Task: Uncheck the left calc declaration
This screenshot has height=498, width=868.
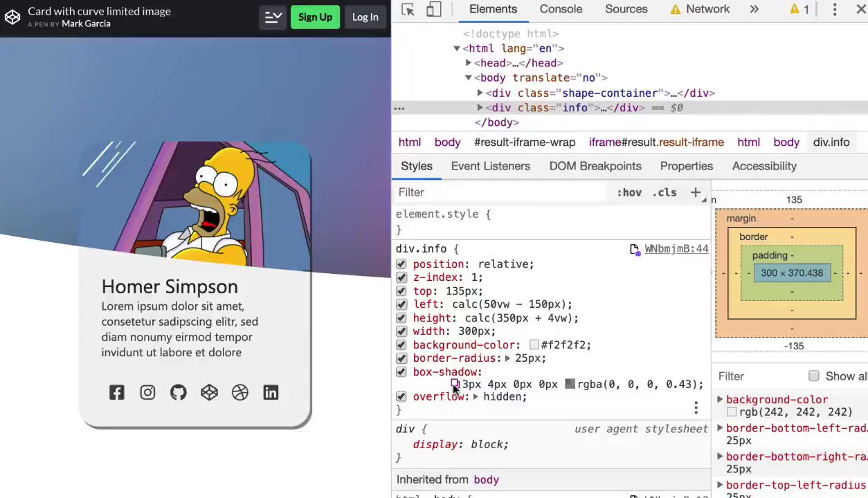Action: 401,304
